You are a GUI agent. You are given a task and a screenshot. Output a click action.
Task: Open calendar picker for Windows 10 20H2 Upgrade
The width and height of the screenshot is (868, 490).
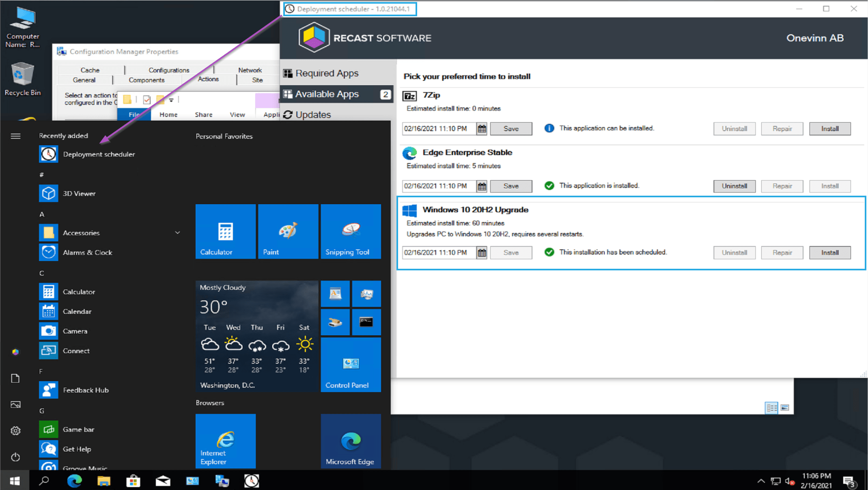click(x=482, y=253)
